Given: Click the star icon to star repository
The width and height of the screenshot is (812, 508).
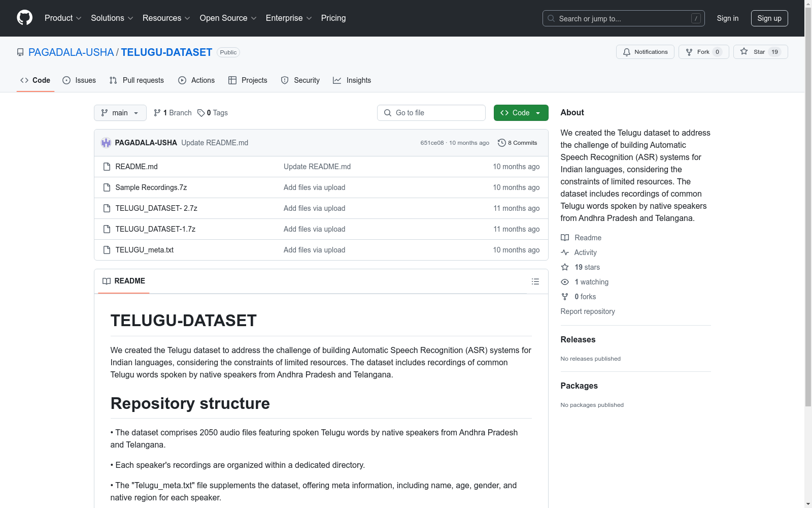Looking at the screenshot, I should pyautogui.click(x=744, y=51).
